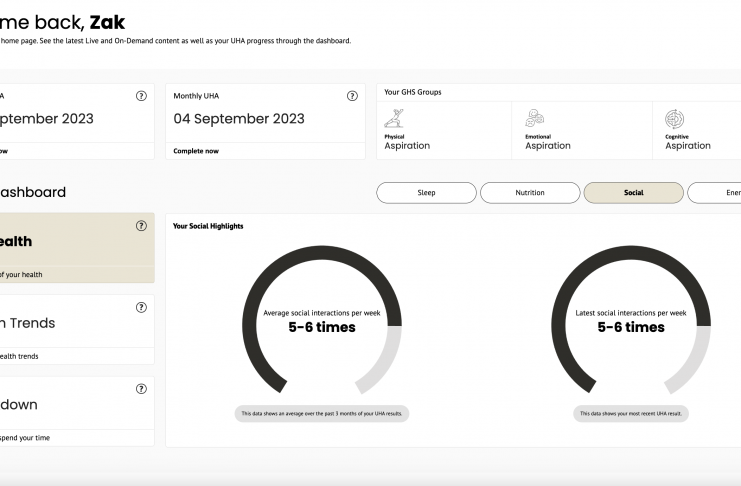Click the Physical Aspiration yoga figure icon
741x486 pixels.
pos(394,119)
